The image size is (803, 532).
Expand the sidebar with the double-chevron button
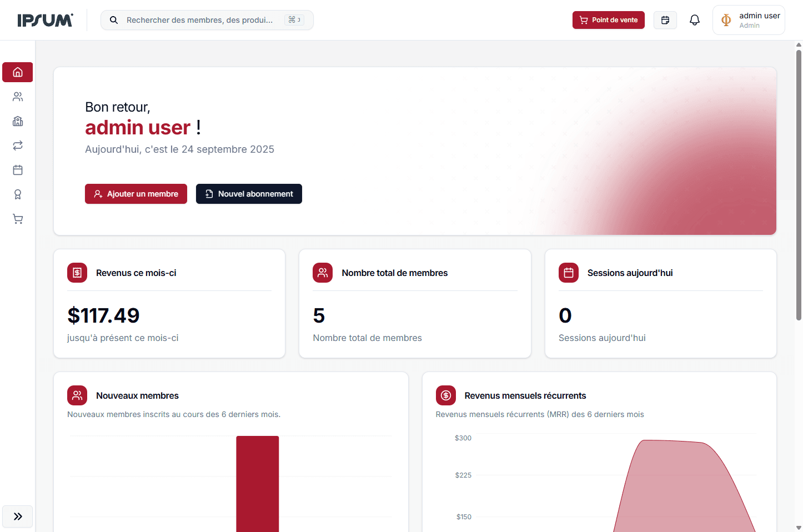tap(17, 516)
